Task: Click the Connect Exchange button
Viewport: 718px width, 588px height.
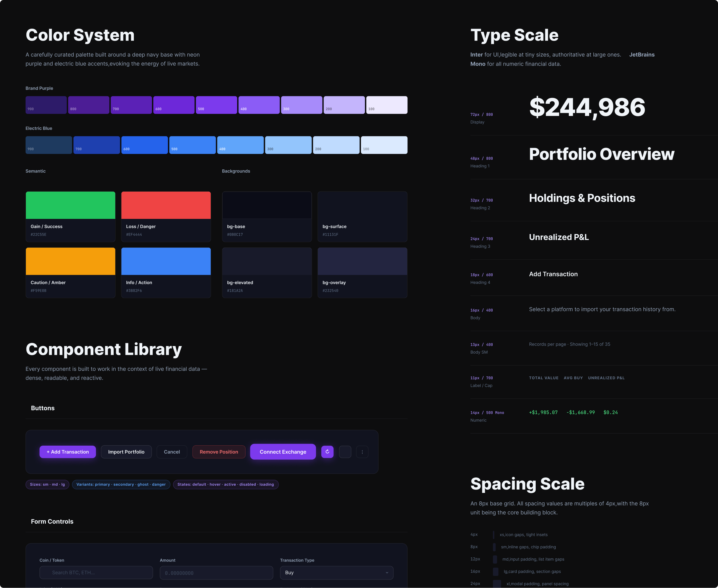Action: click(283, 452)
